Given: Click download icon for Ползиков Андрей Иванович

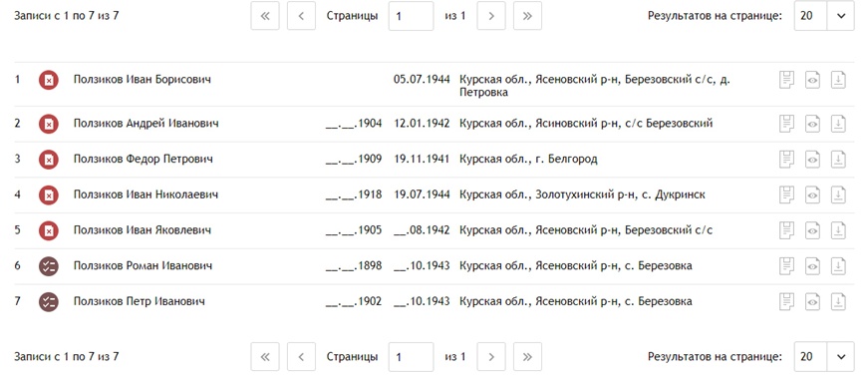Looking at the screenshot, I should point(839,124).
